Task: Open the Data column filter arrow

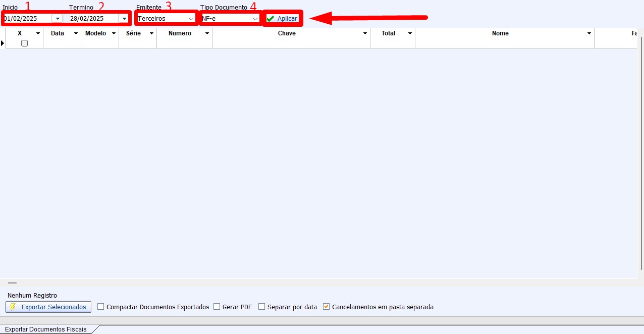Action: (76, 34)
